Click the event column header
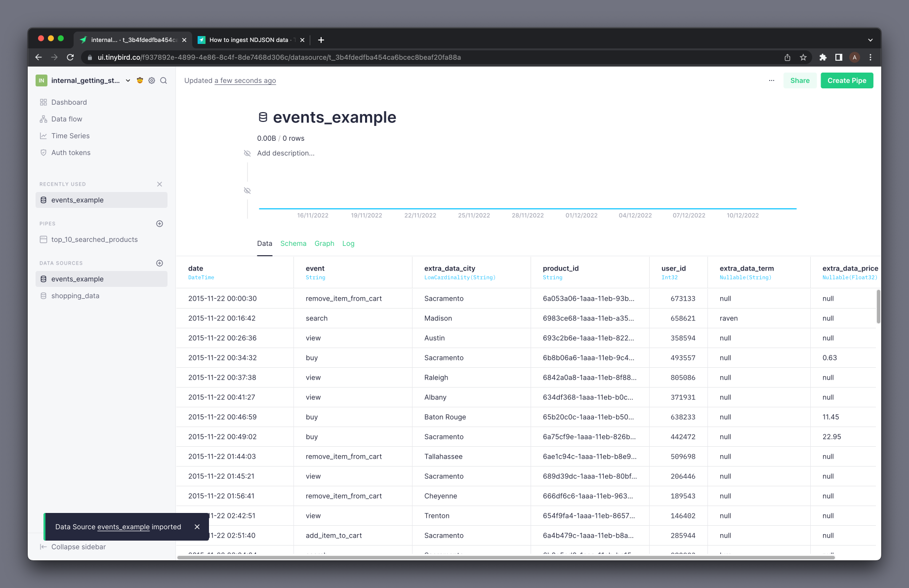Screen dimensions: 909x588 point(353,272)
